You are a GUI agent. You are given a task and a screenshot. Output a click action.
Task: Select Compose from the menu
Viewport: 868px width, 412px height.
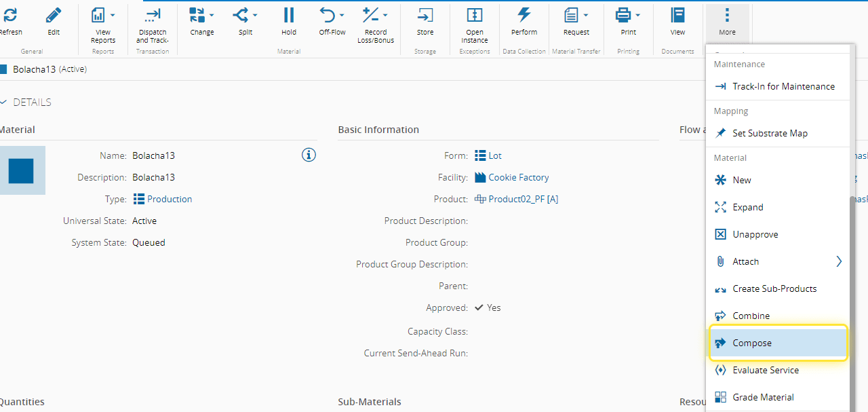(x=752, y=343)
